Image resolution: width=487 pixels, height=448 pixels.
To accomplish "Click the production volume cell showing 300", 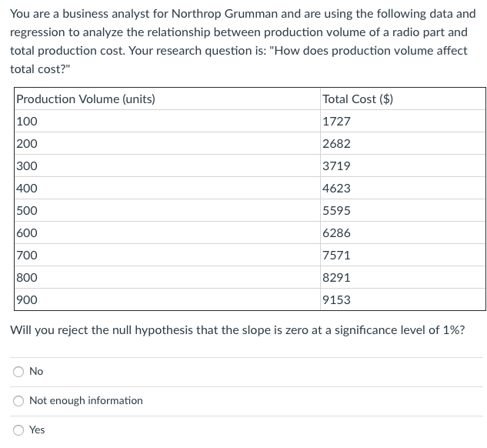I will (x=27, y=166).
